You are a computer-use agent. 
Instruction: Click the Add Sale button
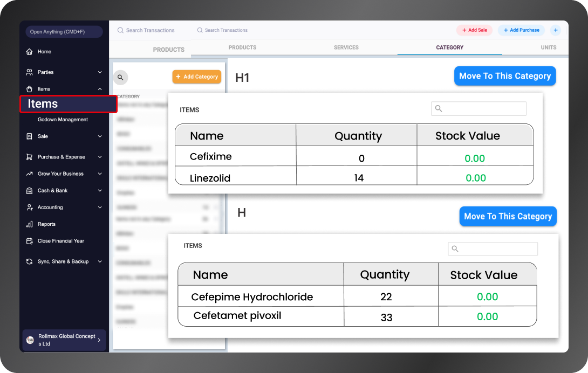474,30
